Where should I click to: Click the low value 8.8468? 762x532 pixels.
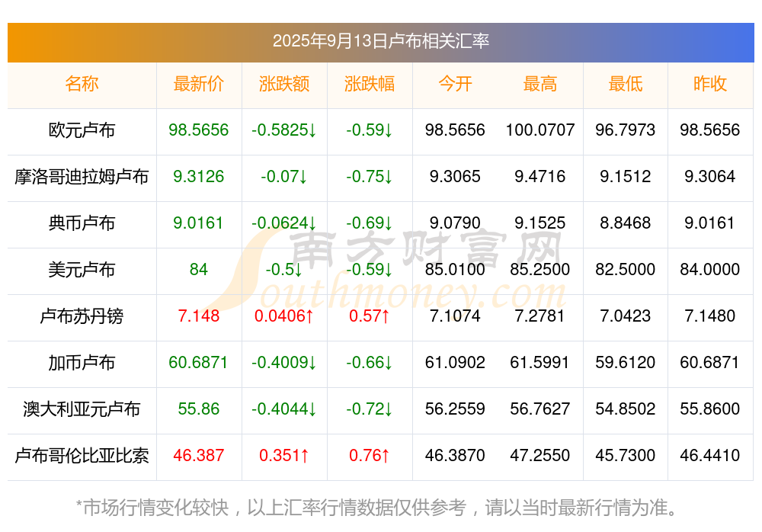pos(625,223)
